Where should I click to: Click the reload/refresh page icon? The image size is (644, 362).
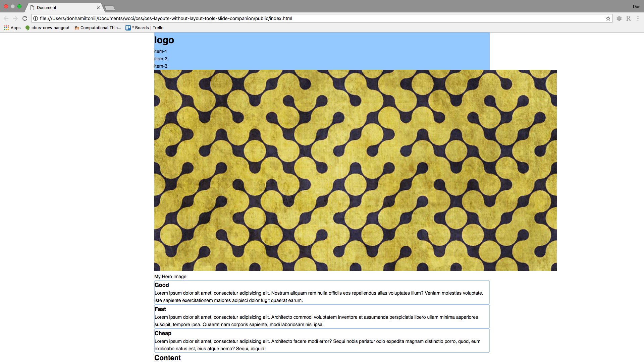point(25,18)
